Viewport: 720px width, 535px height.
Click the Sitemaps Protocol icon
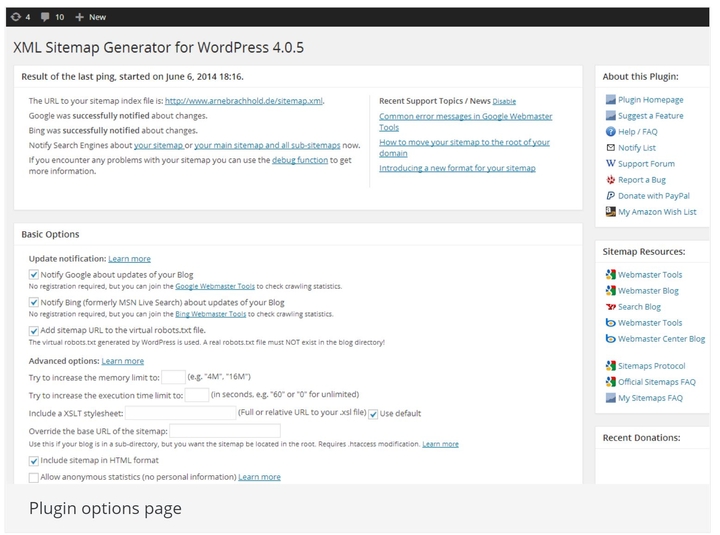[x=610, y=366]
